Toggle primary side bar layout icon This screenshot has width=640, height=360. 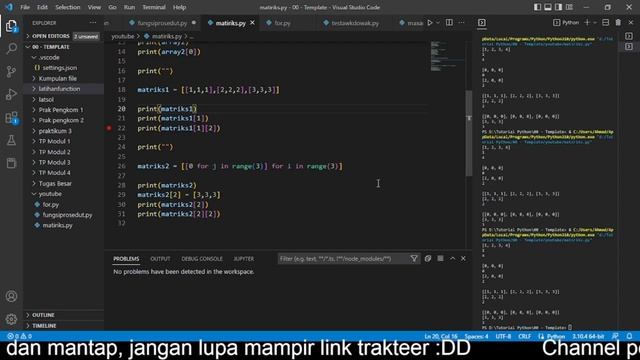tap(538, 7)
